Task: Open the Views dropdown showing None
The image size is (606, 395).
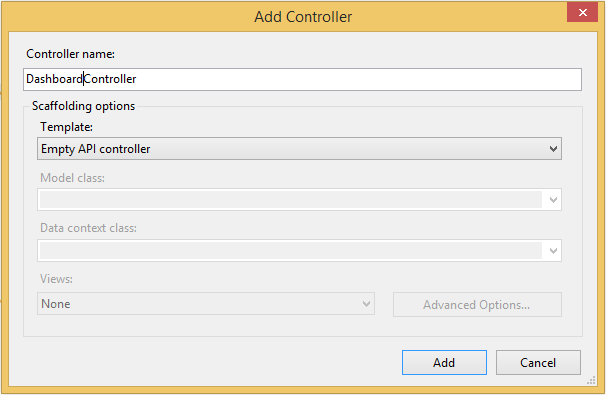Action: [x=206, y=304]
